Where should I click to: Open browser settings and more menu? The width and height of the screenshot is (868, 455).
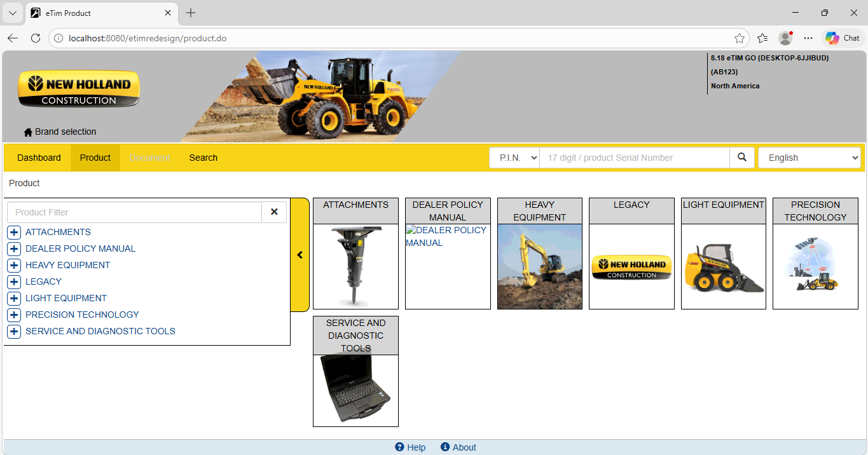808,38
